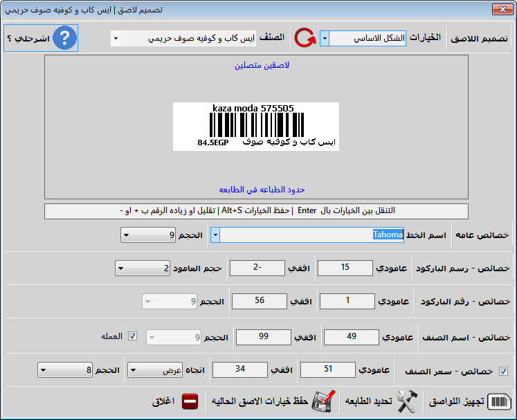Toggle the خصائص - سعر الصنف checkbox
The width and height of the screenshot is (517, 420).
coord(503,371)
